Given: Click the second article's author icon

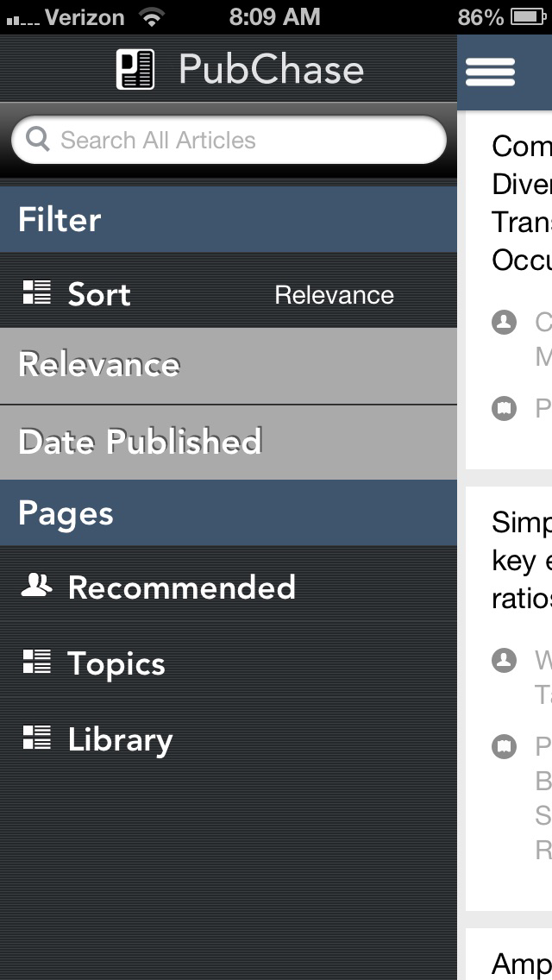Looking at the screenshot, I should point(504,660).
